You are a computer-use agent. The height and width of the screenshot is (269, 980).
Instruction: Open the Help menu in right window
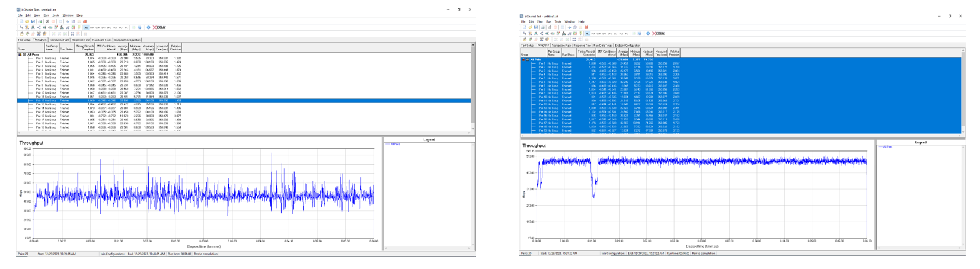tap(581, 21)
